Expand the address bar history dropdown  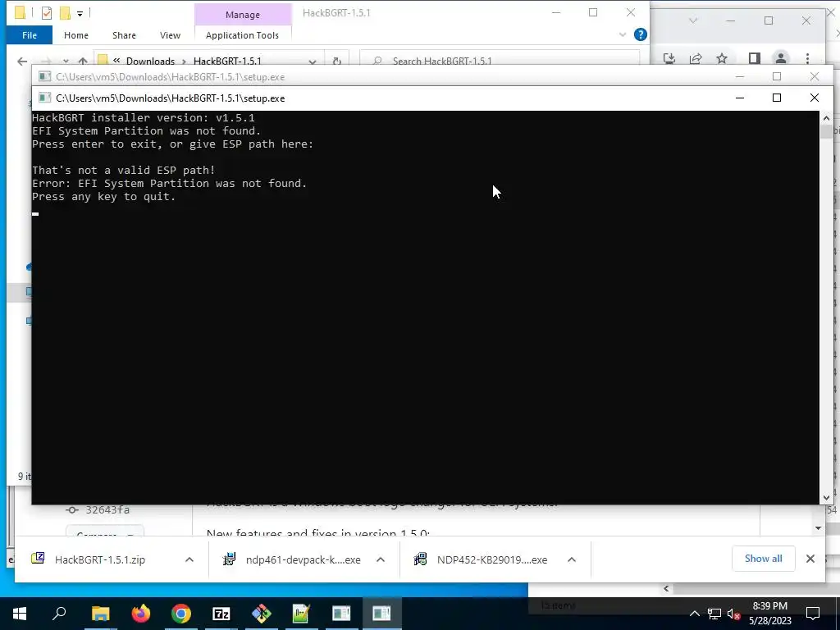click(x=313, y=61)
